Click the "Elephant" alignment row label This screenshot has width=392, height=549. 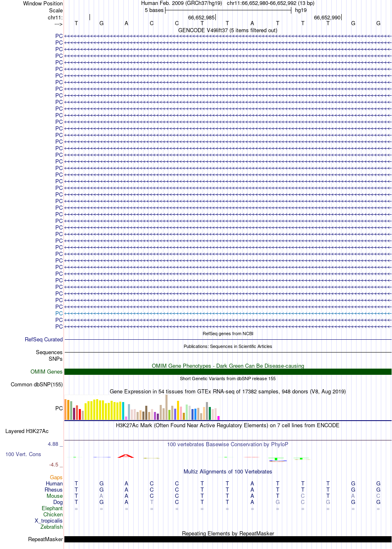[52, 508]
